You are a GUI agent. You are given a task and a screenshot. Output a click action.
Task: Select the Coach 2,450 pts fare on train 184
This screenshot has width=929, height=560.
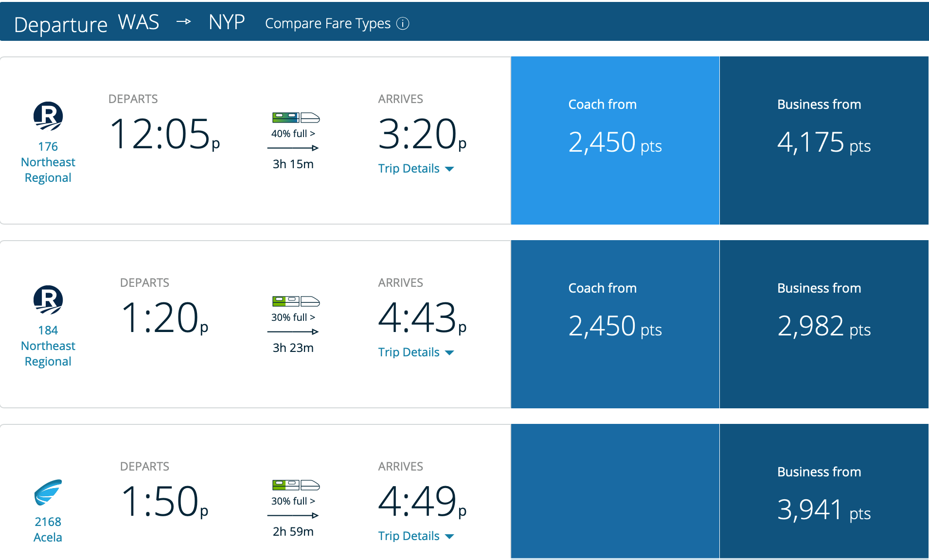click(615, 324)
